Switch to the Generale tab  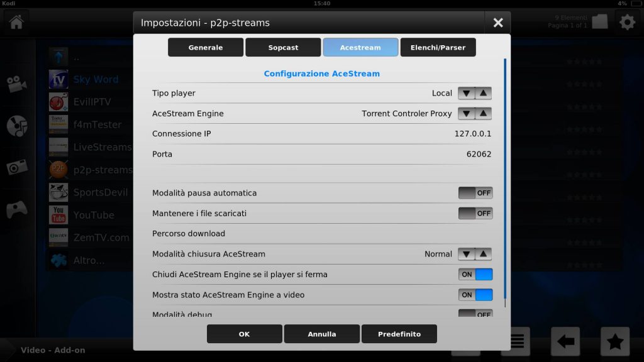206,47
